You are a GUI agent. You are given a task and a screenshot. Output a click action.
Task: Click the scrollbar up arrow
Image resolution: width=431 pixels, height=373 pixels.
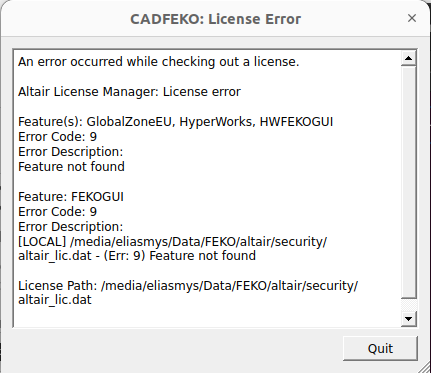click(x=408, y=58)
